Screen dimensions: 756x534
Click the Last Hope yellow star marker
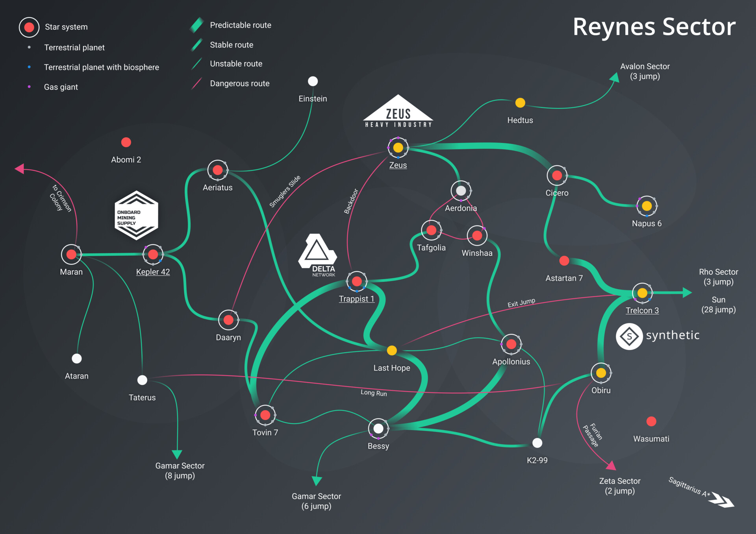(x=392, y=350)
